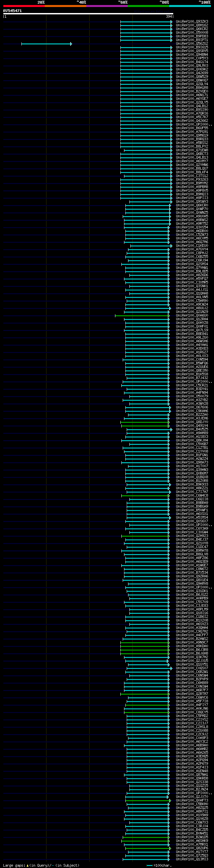Select the UniRef100_Q2SMS4 label
Image resolution: width=214 pixels, height=868 pixels.
pos(192,264)
